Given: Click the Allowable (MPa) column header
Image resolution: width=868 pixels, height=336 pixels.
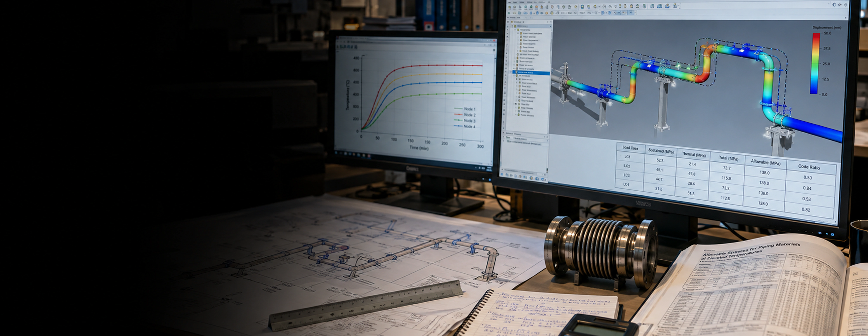Looking at the screenshot, I should (766, 162).
